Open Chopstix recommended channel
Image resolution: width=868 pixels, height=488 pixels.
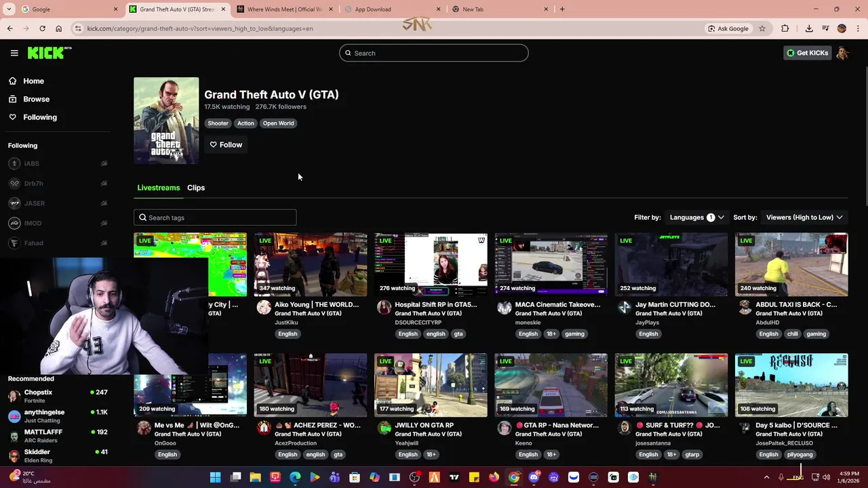click(58, 396)
